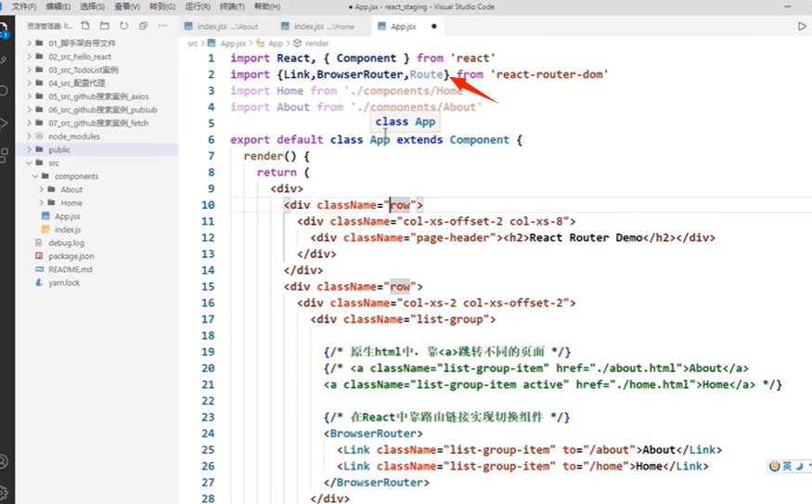Open the 选择(S) menu
The image size is (812, 504).
pos(92,6)
